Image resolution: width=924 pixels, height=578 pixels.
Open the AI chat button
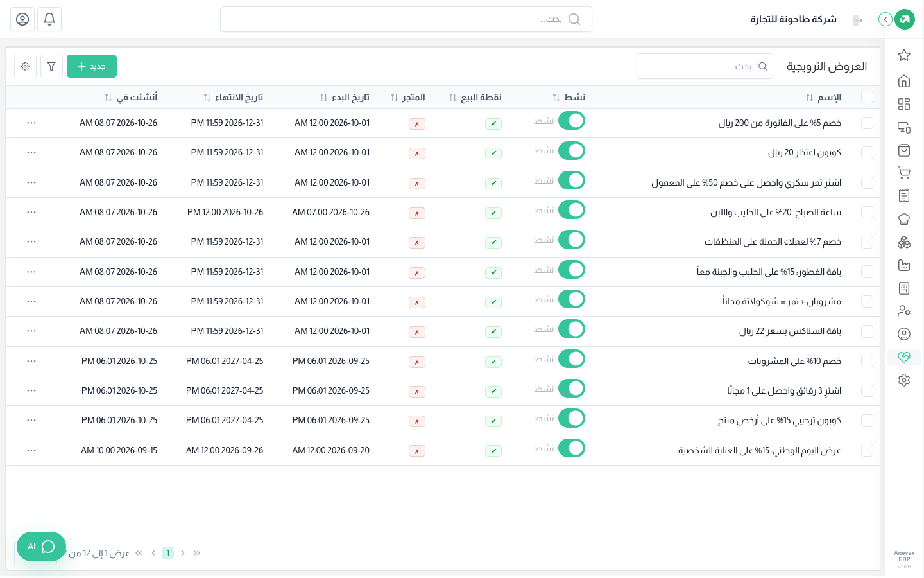coord(41,547)
